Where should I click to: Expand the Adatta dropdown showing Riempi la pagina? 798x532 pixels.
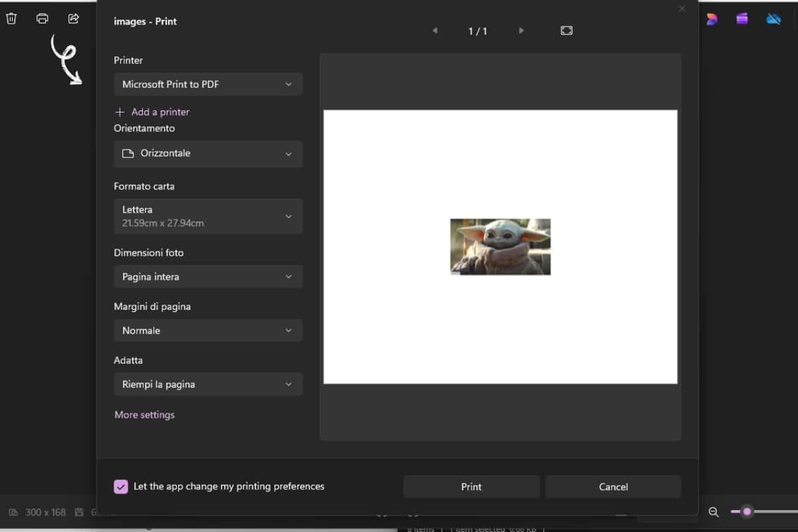[x=207, y=384]
